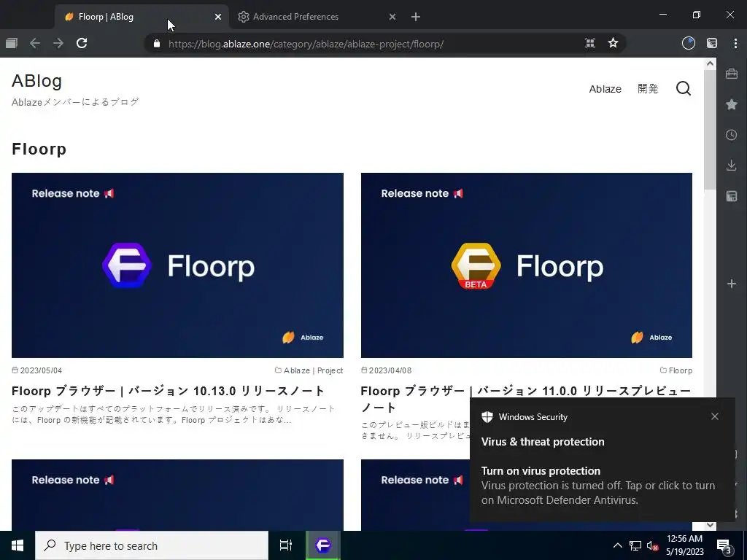Open the Floorp 10.13.0 release note thumbnail

(x=177, y=265)
